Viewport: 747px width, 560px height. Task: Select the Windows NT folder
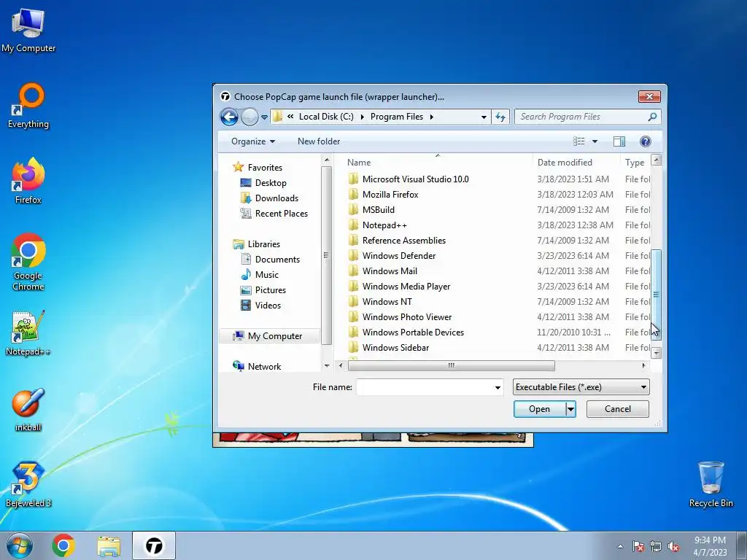point(387,301)
